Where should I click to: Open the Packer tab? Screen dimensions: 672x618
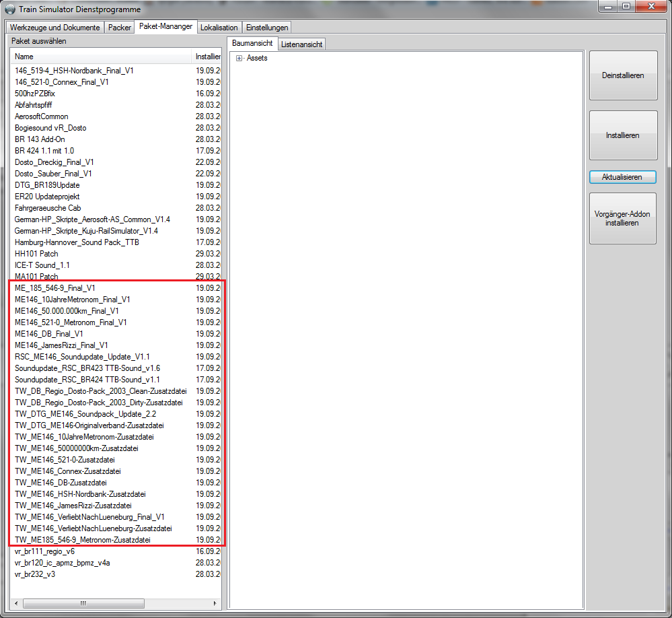[x=120, y=28]
